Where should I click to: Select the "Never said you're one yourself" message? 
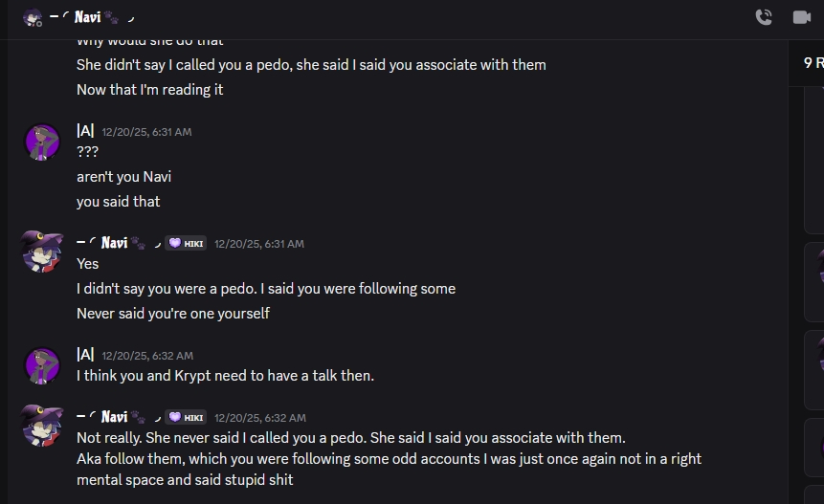coord(172,314)
